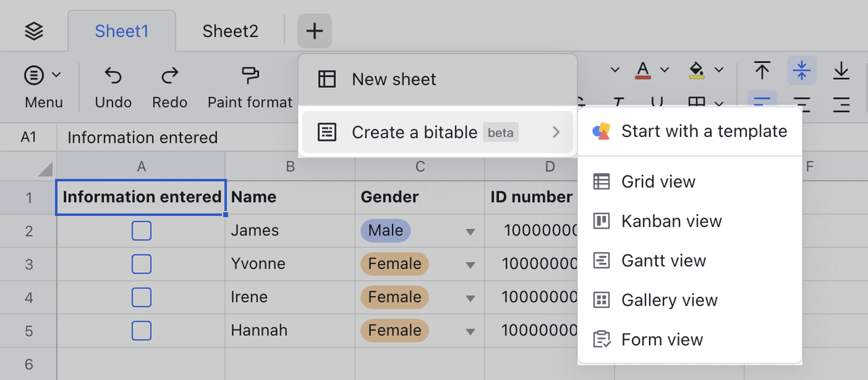Check the checkbox in James's row
The height and width of the screenshot is (380, 868).
pyautogui.click(x=141, y=231)
